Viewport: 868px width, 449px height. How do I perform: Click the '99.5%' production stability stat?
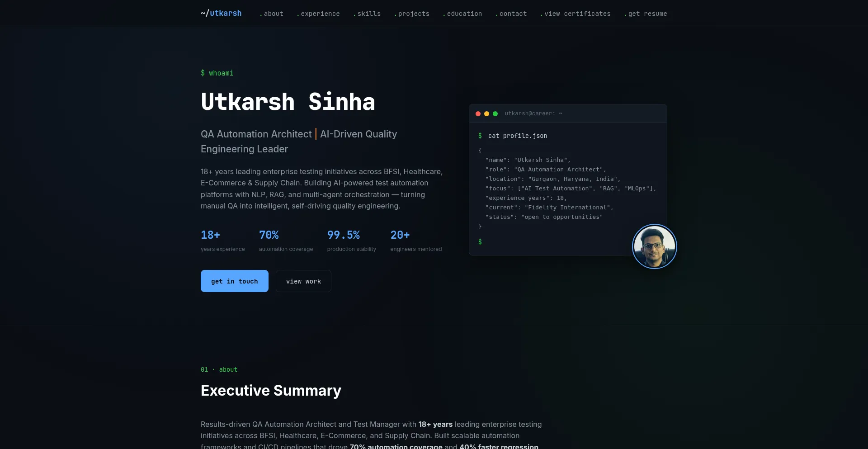(344, 235)
